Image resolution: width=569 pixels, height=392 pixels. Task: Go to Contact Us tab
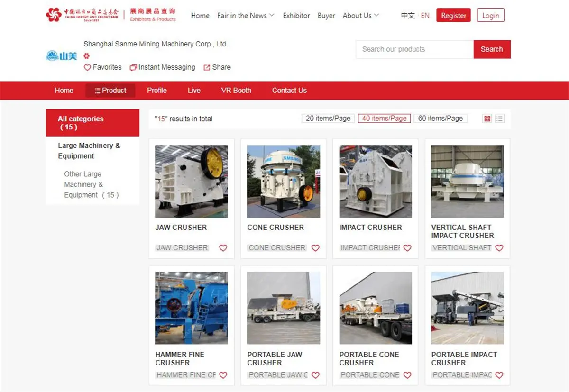point(289,91)
